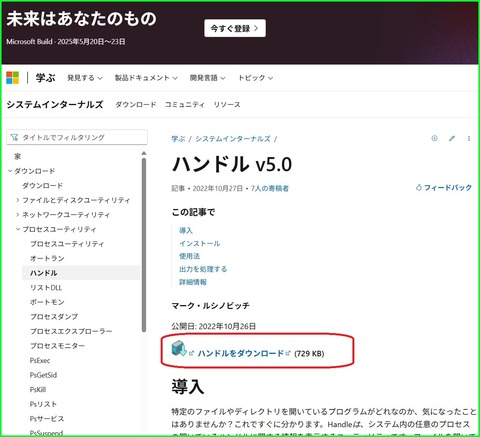Open the リソース tab
480x437 pixels.
coord(227,105)
